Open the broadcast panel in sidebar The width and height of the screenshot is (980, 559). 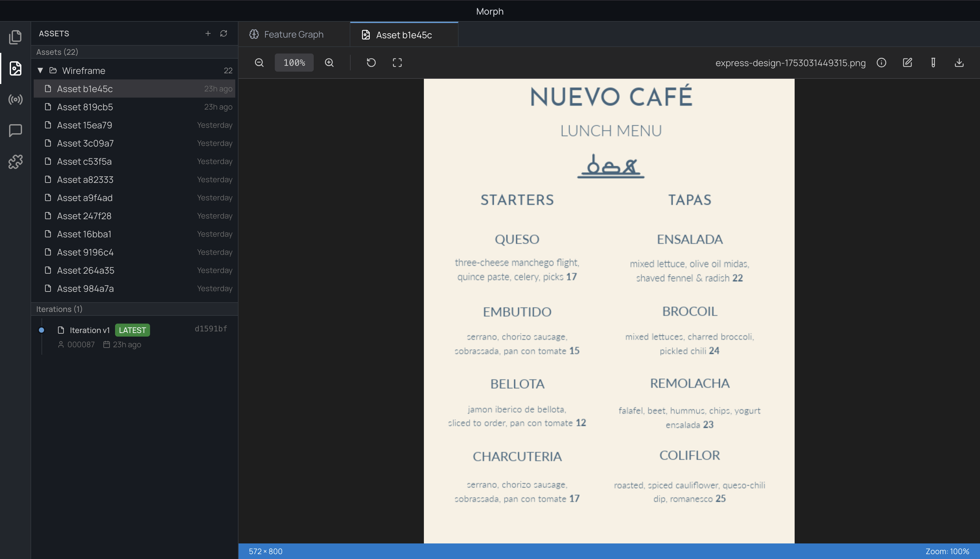pos(15,100)
